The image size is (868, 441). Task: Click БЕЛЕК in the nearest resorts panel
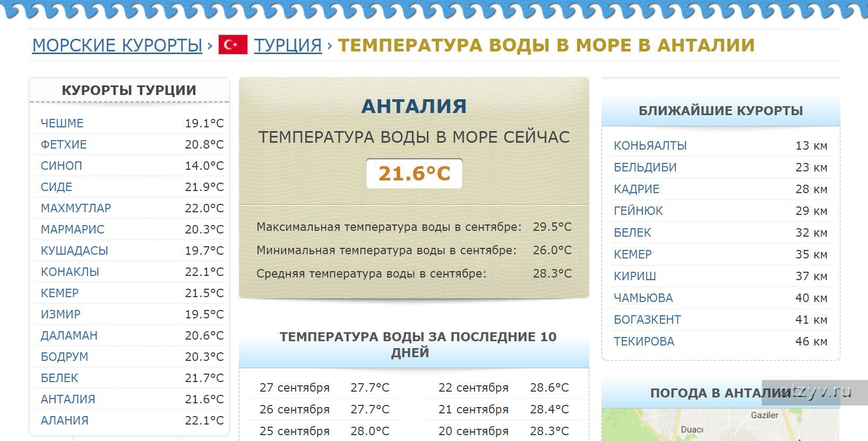[632, 232]
